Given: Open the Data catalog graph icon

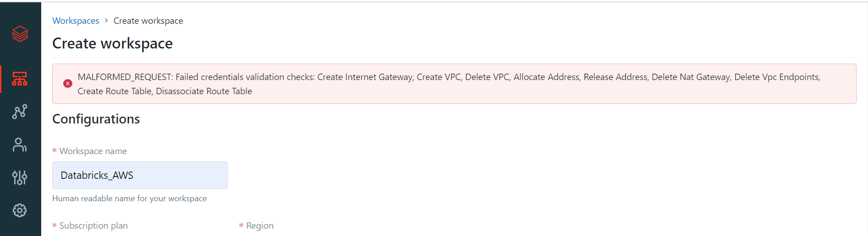Looking at the screenshot, I should 20,112.
